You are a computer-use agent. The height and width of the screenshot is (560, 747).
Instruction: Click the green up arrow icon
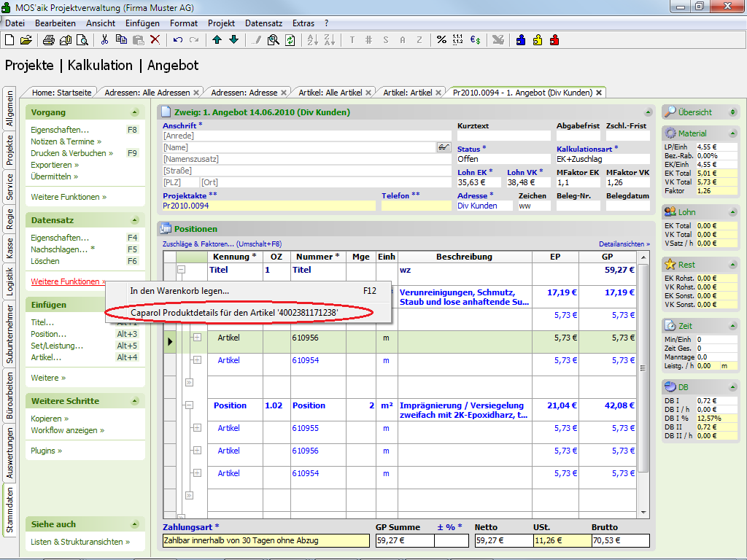click(217, 39)
